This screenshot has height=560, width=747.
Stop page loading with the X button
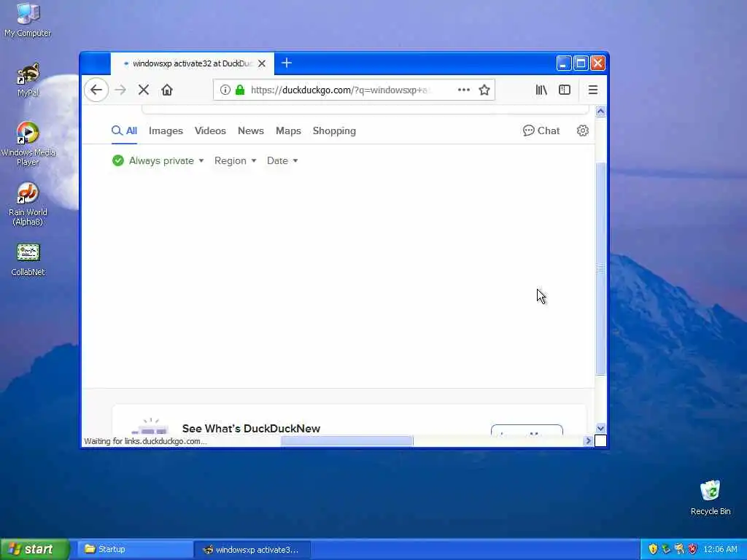(144, 90)
